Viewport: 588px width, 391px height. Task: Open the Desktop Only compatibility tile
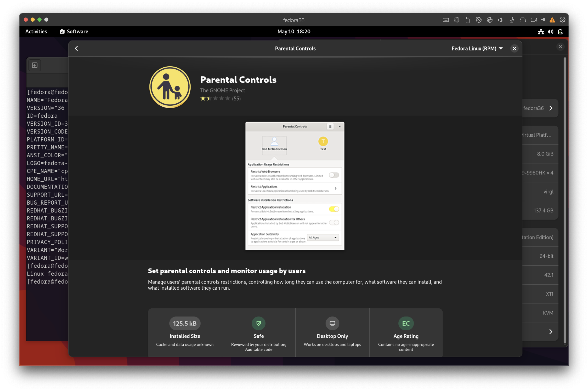(x=332, y=333)
